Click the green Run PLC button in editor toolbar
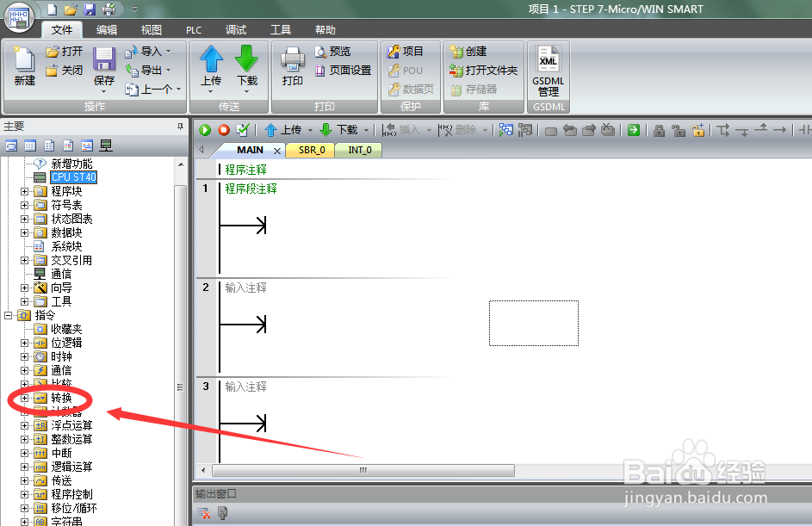812x526 pixels. pos(205,130)
